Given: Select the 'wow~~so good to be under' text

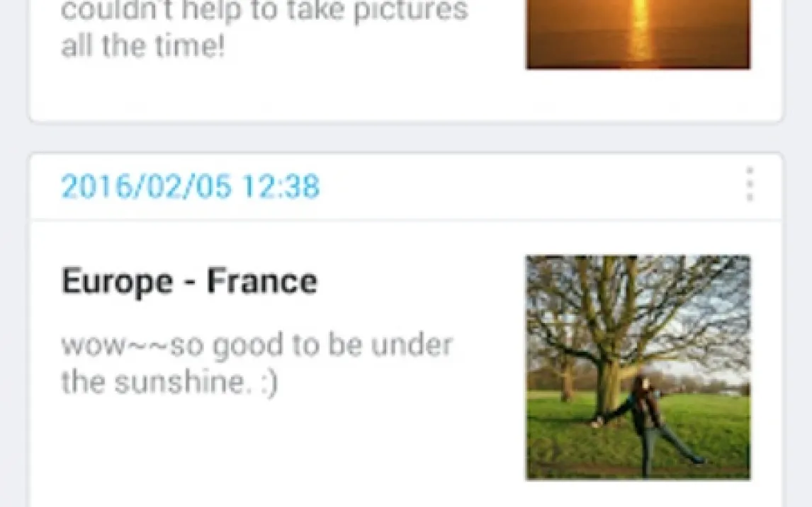Looking at the screenshot, I should 257,345.
